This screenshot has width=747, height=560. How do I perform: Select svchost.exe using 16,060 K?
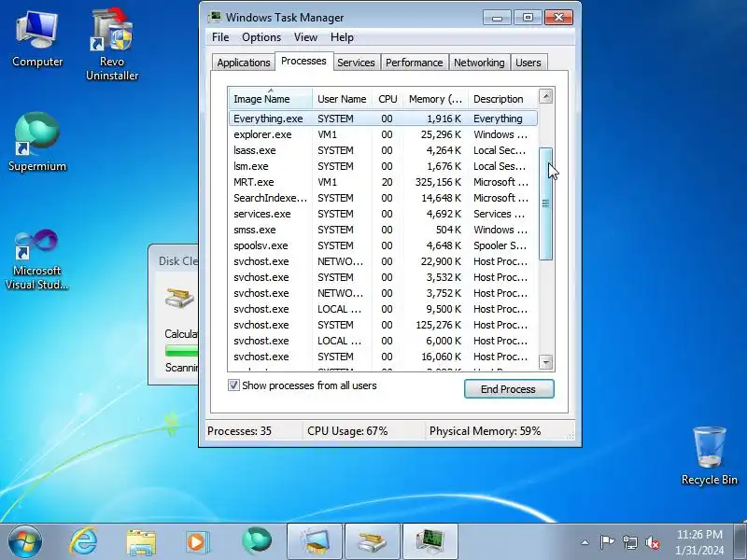point(383,357)
